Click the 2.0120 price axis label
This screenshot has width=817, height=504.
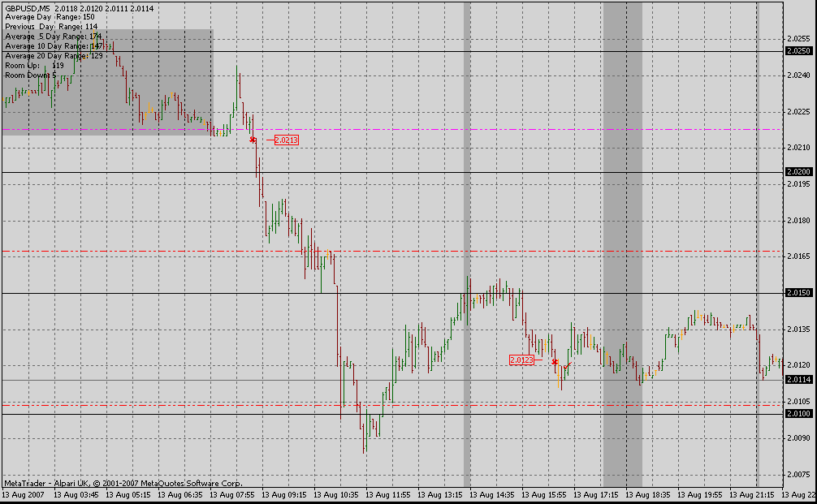coord(799,365)
